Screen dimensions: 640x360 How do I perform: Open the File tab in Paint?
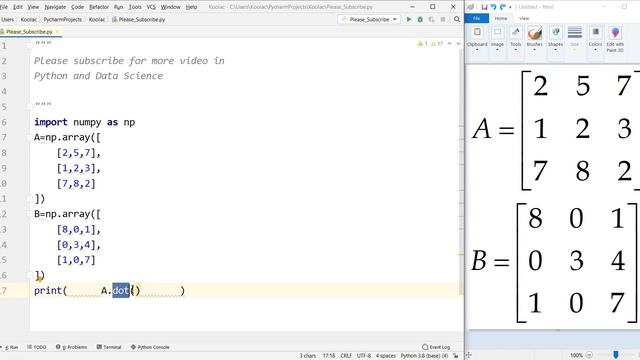click(476, 18)
